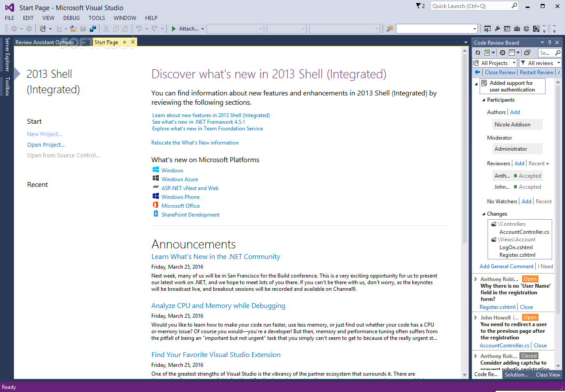Screen dimensions: 565x392
Task: Open the All reviews filter dropdown
Action: click(541, 63)
